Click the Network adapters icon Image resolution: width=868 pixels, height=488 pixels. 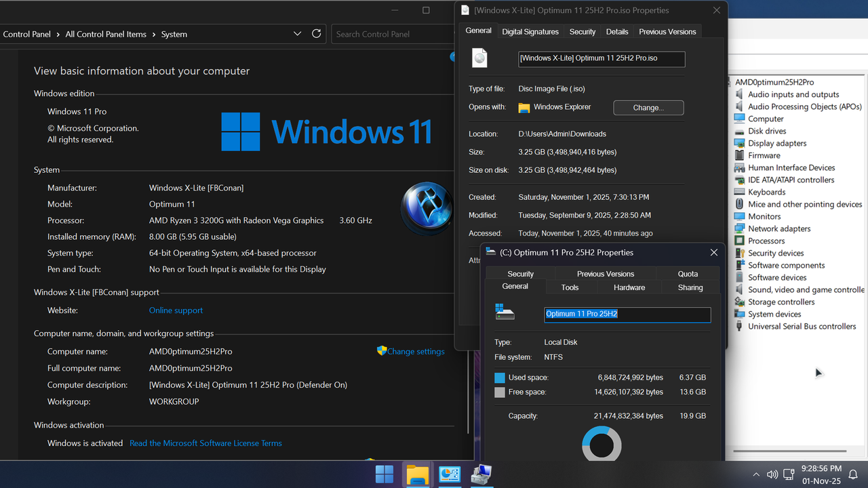click(x=739, y=228)
